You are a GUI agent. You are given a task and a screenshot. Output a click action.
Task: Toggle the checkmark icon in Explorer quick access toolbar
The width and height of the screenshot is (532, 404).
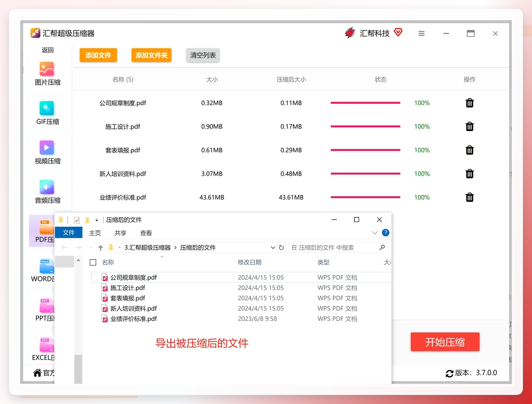point(77,220)
